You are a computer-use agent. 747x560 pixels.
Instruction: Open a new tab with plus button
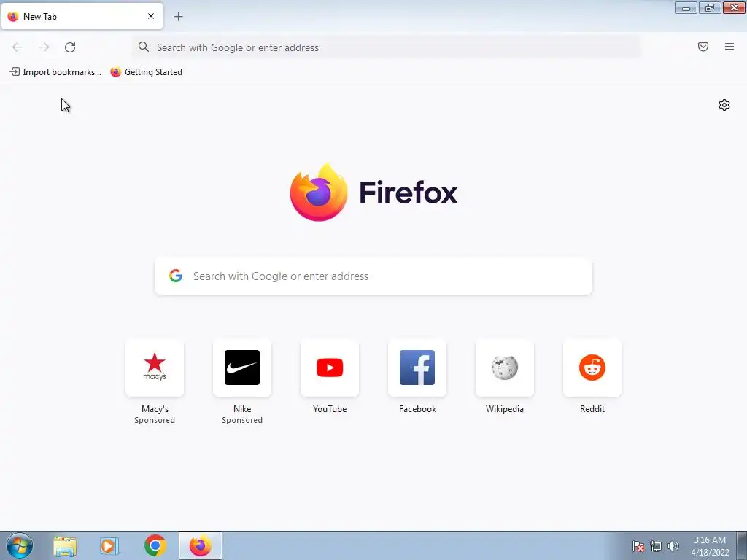tap(178, 17)
